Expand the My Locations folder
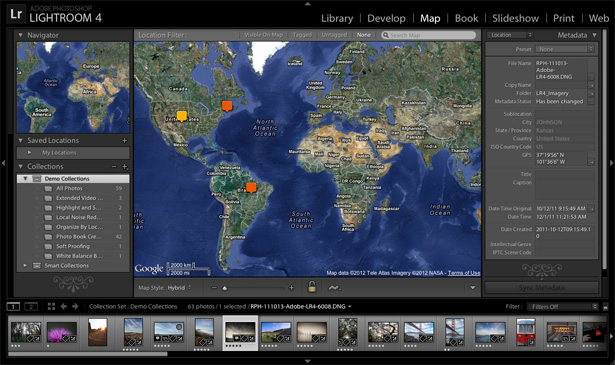 [x=29, y=153]
